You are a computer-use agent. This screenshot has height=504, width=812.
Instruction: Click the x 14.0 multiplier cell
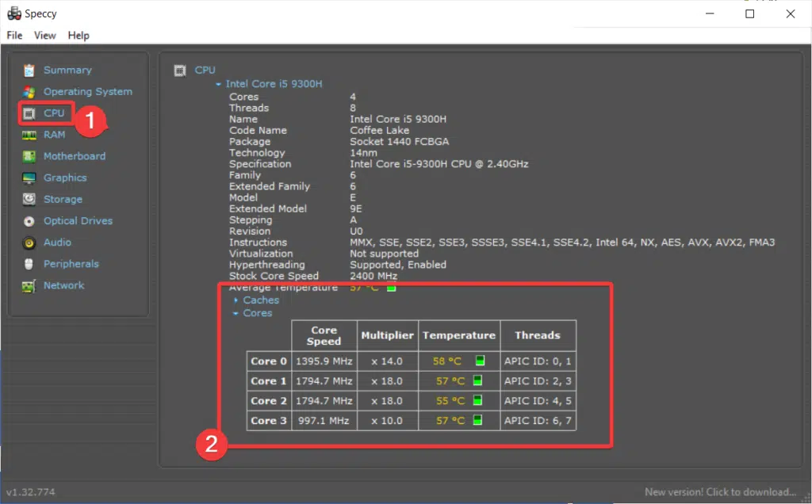pos(387,361)
